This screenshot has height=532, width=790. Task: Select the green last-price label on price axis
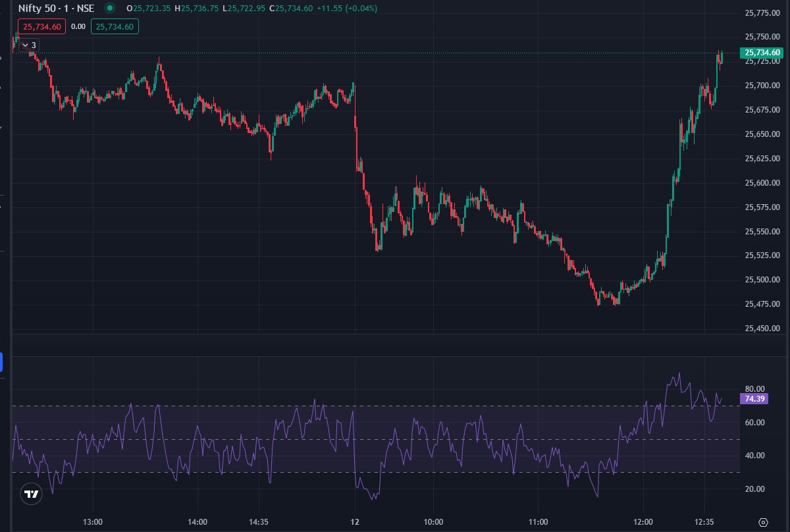[x=762, y=53]
